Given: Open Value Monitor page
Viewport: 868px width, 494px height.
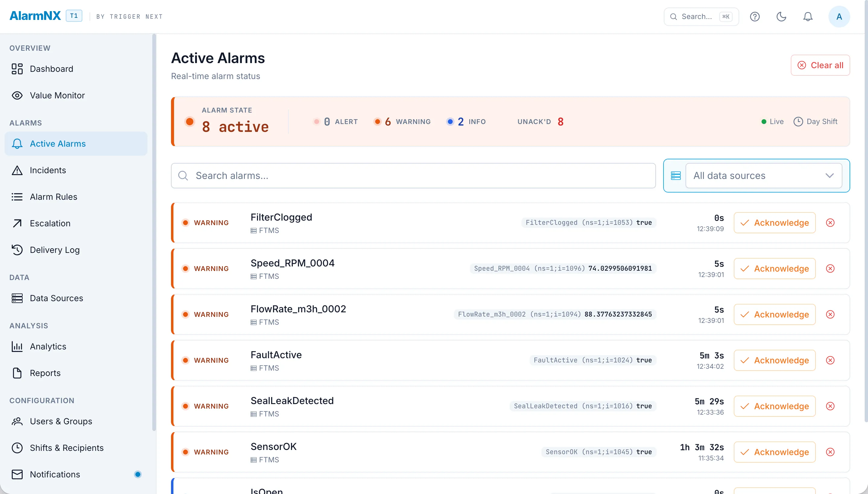Looking at the screenshot, I should pos(76,95).
